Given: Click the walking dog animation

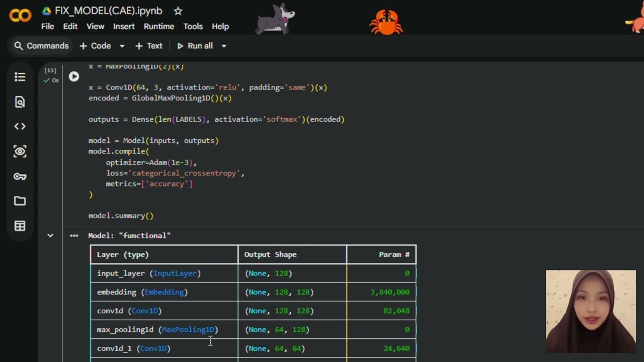Looking at the screenshot, I should pyautogui.click(x=275, y=19).
